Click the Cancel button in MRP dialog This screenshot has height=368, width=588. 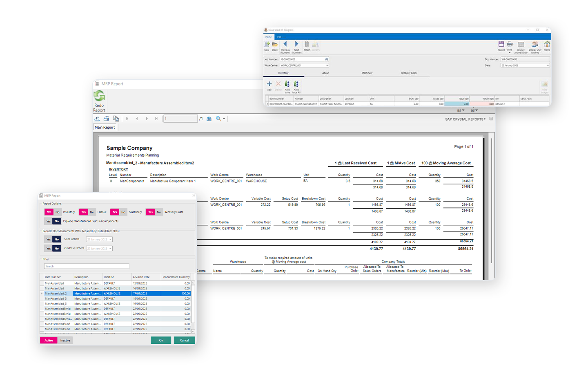[185, 340]
